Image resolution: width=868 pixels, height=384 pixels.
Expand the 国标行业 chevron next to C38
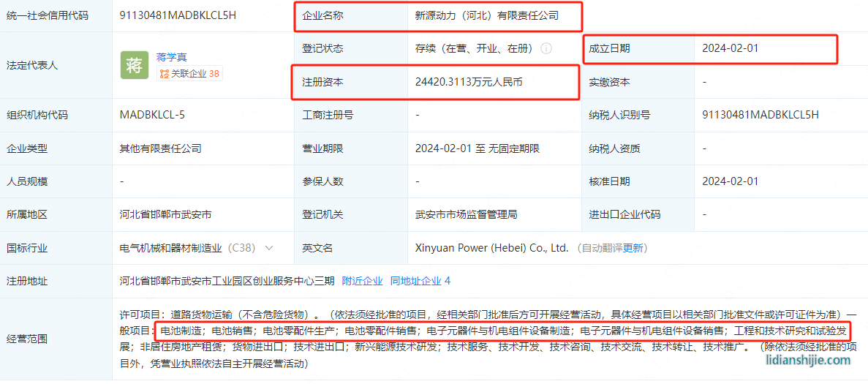(x=269, y=248)
